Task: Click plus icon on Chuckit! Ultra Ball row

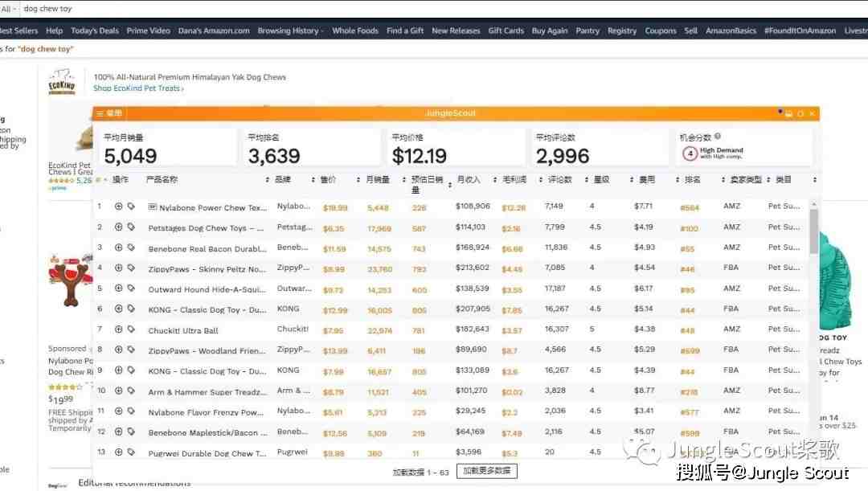Action: click(x=118, y=329)
